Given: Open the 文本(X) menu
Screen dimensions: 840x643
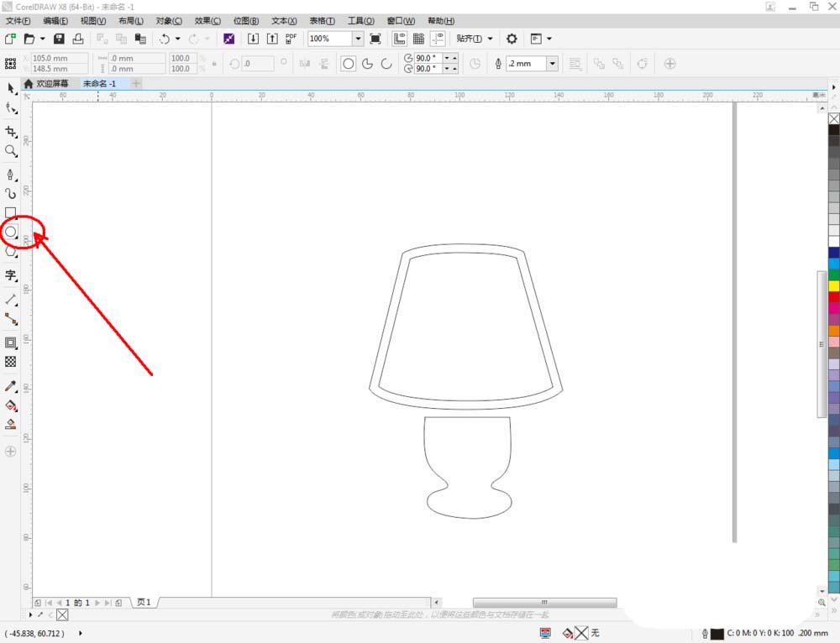Looking at the screenshot, I should click(x=284, y=21).
